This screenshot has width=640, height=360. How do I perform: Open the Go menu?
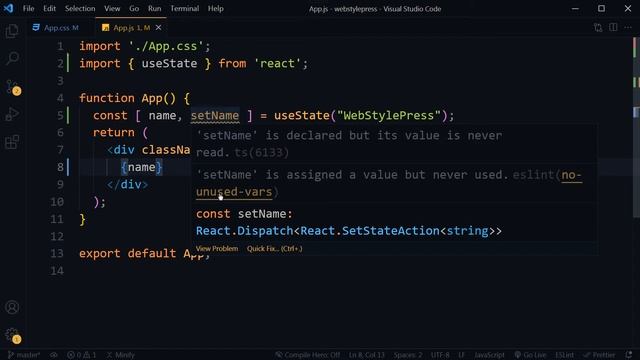pyautogui.click(x=134, y=8)
